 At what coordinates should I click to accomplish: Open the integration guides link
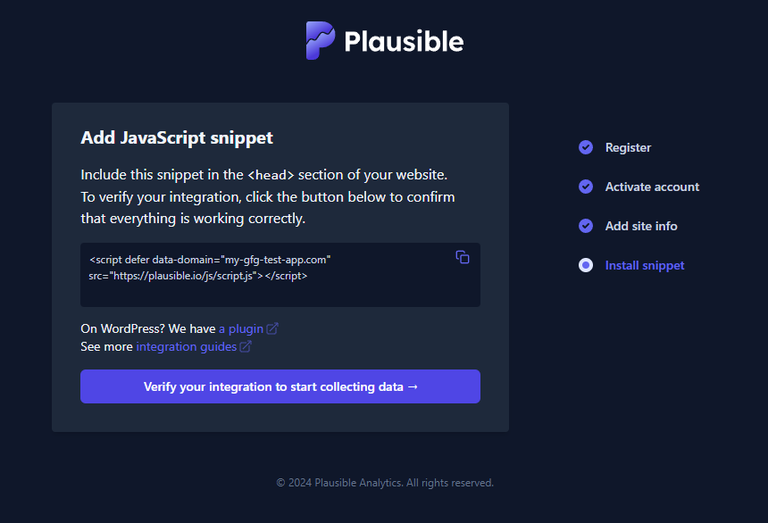(186, 347)
